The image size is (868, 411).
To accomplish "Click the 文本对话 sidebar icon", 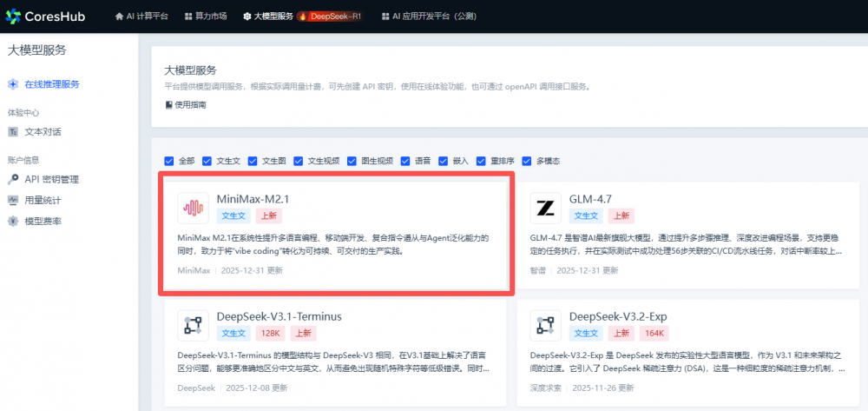I will 13,132.
